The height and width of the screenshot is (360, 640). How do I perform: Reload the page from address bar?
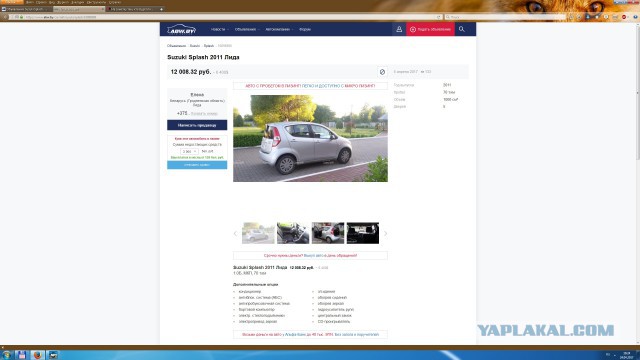(x=439, y=17)
